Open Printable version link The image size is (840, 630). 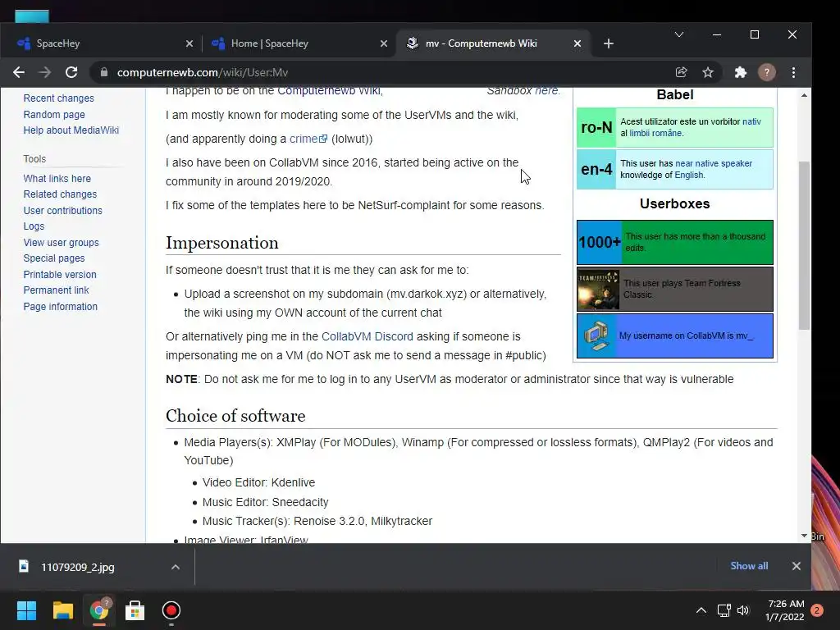point(59,274)
